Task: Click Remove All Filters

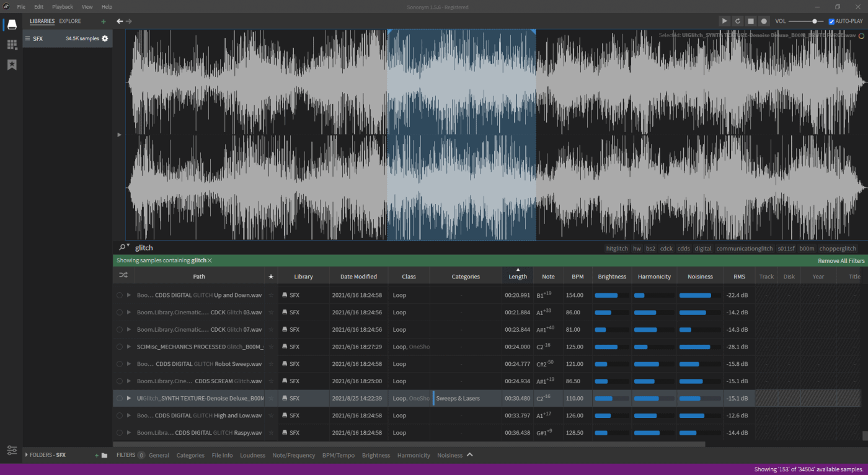Action: (x=841, y=261)
